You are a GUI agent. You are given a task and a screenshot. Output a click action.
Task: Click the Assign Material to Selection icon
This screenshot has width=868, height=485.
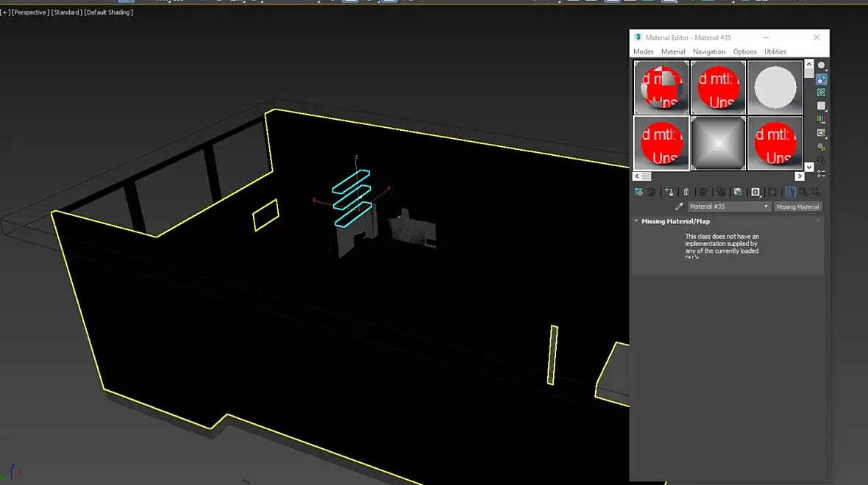[669, 192]
